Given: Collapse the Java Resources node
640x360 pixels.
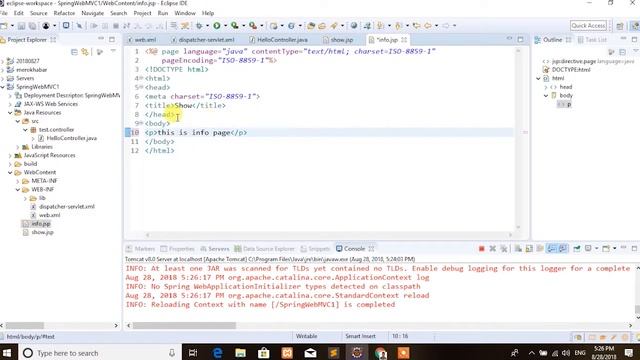Looking at the screenshot, I should 10,113.
